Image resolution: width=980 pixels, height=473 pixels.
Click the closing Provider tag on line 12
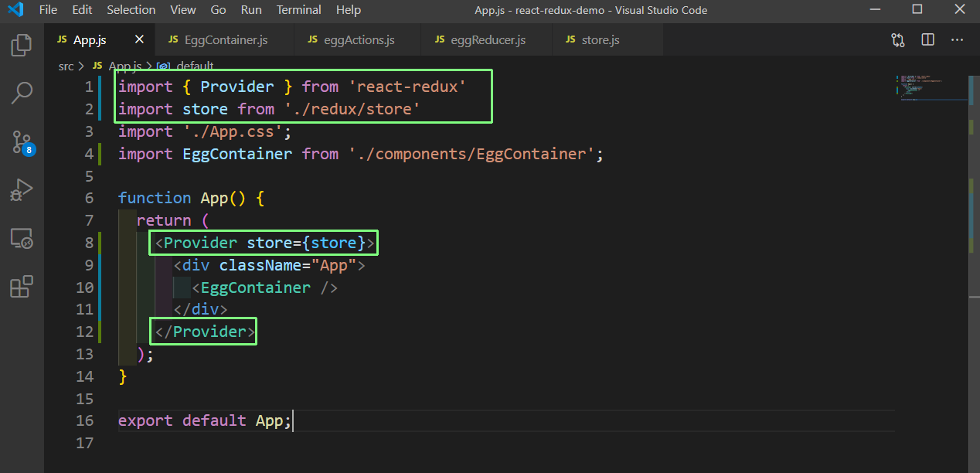click(205, 332)
